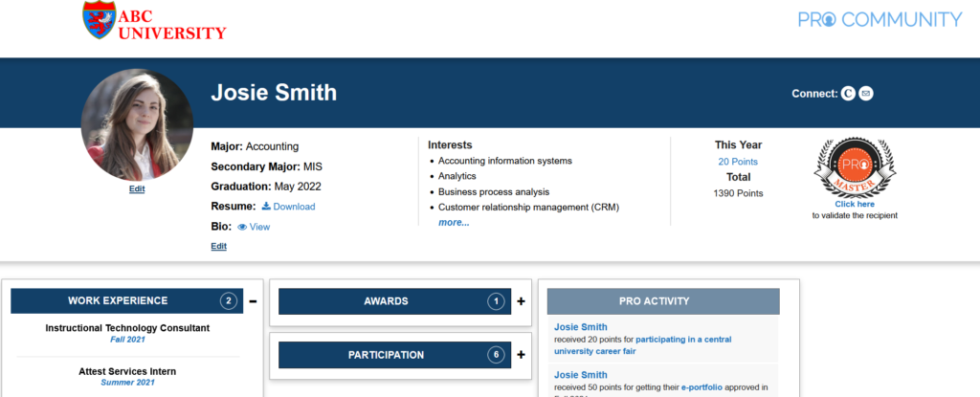
Task: Click the email icon next to Connect
Action: tap(866, 93)
